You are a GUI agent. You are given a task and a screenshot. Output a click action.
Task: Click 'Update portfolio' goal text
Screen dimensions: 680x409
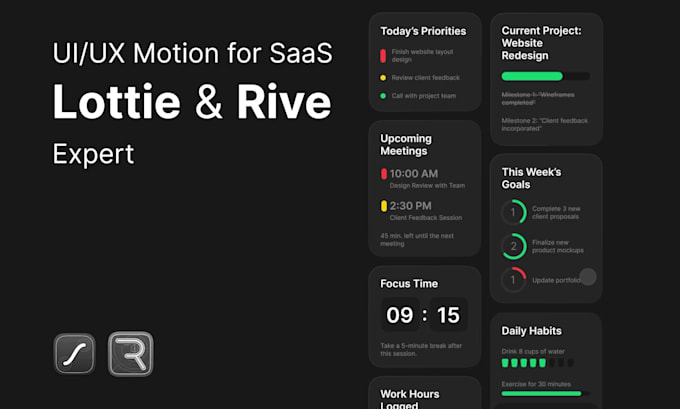pyautogui.click(x=556, y=280)
